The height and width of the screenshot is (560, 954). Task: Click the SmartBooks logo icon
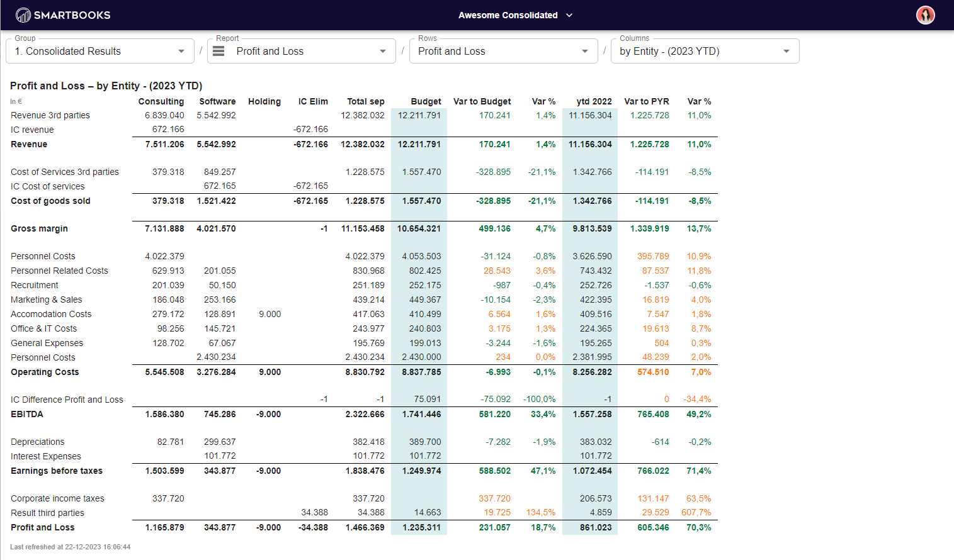[23, 15]
